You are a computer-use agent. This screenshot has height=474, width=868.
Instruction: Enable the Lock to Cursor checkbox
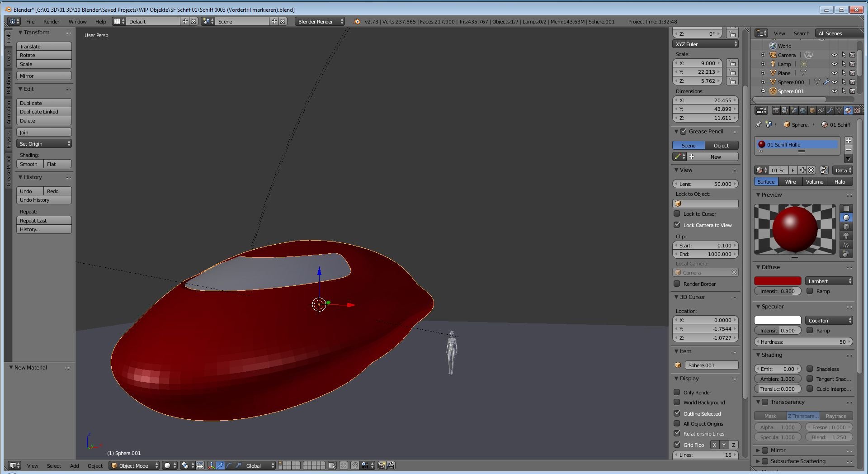click(x=677, y=214)
